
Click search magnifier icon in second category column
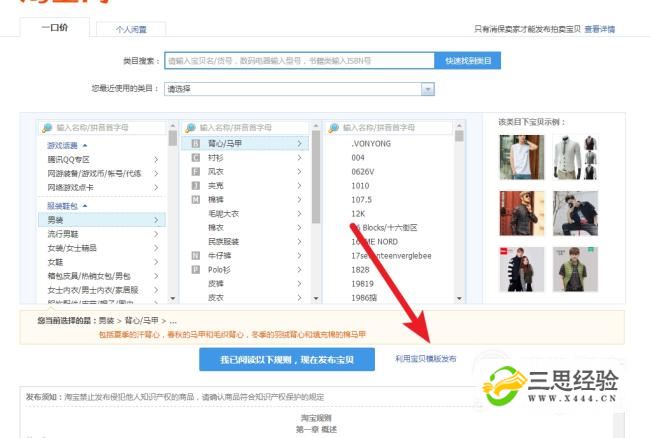click(x=190, y=128)
